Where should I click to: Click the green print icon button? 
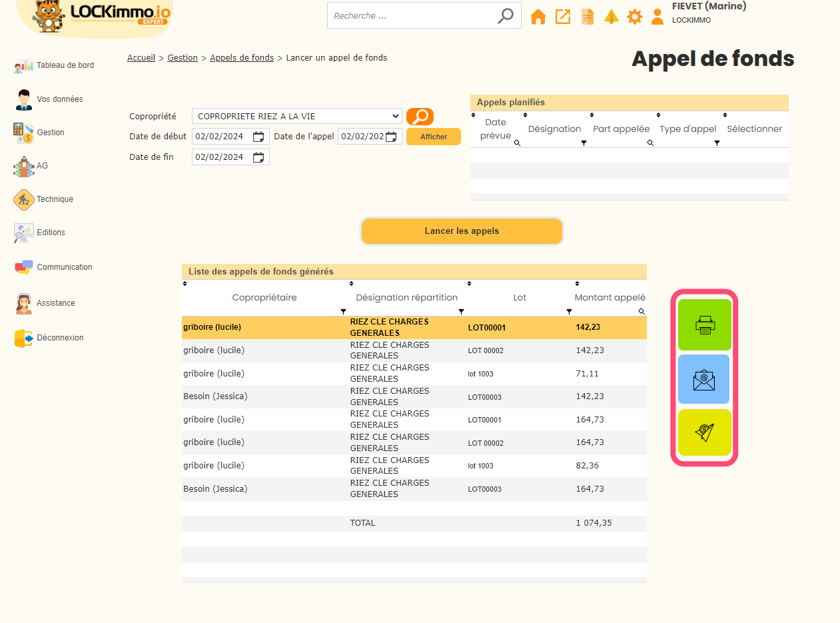[704, 325]
